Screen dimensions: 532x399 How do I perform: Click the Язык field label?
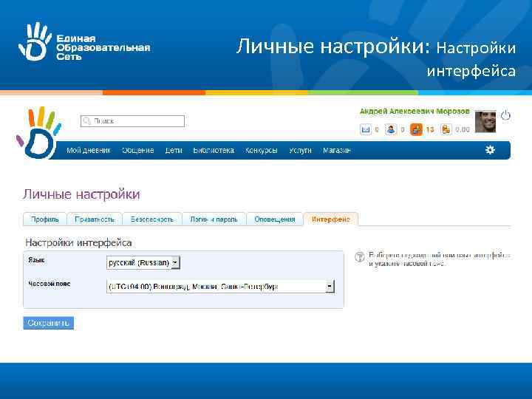click(x=36, y=260)
